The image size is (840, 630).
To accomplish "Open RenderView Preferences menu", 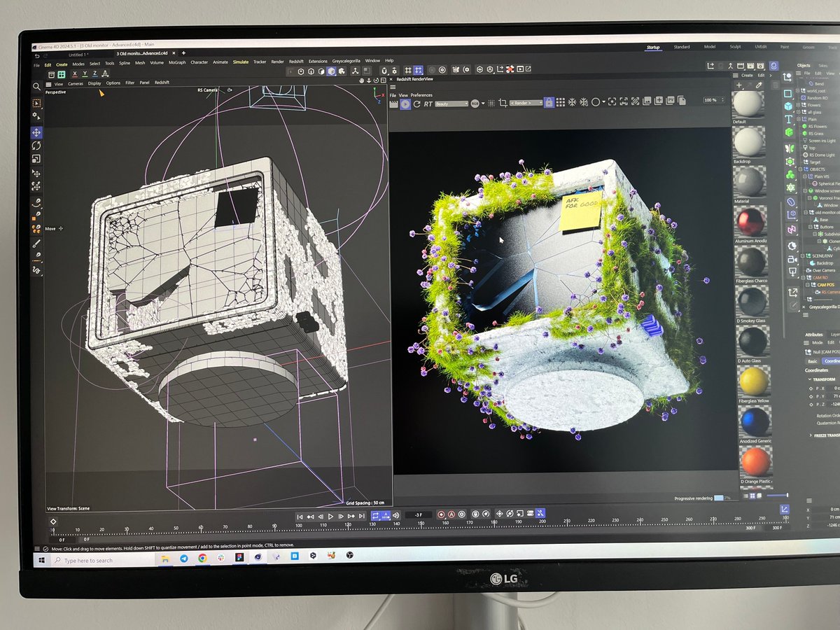I will click(421, 94).
